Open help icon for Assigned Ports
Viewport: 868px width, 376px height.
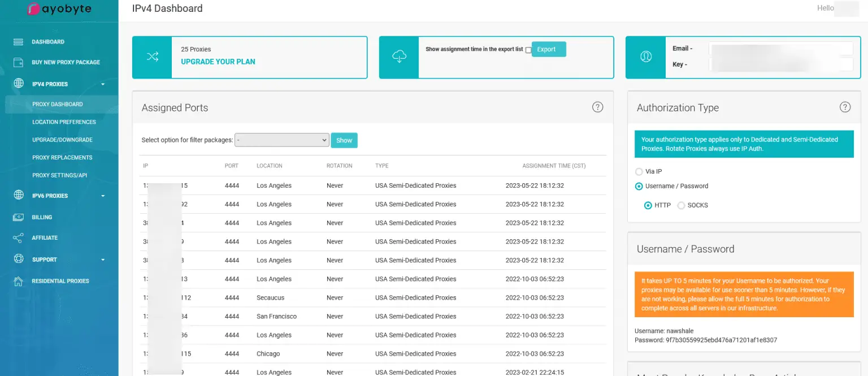click(x=597, y=107)
